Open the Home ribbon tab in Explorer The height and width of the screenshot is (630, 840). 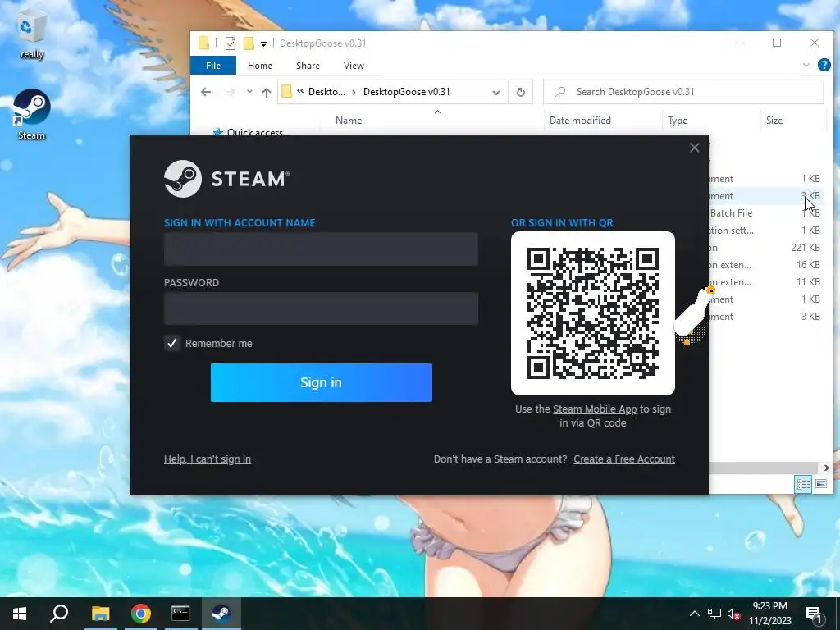coord(260,66)
